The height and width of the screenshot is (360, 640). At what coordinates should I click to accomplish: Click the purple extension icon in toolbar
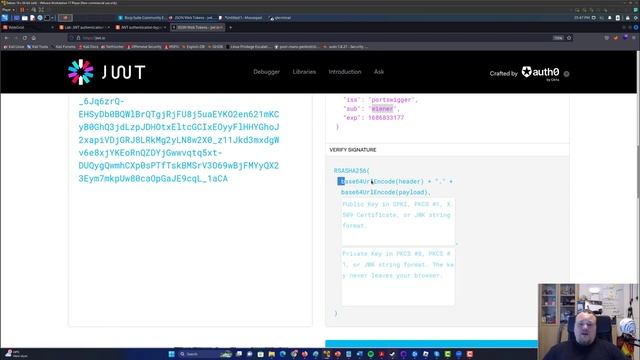point(625,38)
